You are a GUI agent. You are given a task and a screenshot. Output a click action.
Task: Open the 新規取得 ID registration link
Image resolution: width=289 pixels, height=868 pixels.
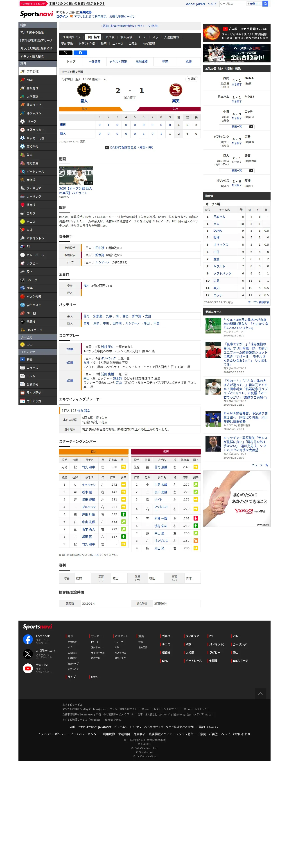[86, 12]
